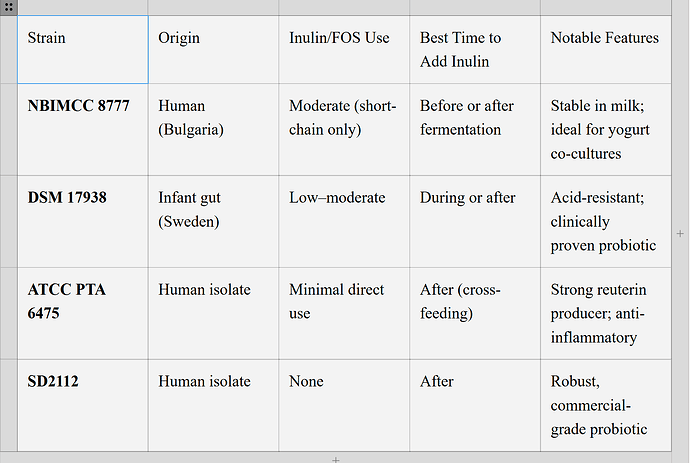The height and width of the screenshot is (463, 690).
Task: Click the column selector bar above Origin
Action: coord(213,7)
